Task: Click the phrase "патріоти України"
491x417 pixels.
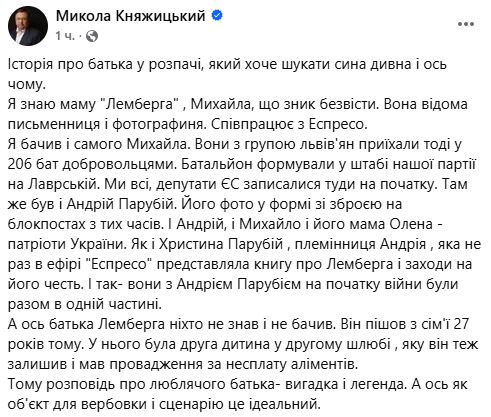Action: tap(66, 244)
